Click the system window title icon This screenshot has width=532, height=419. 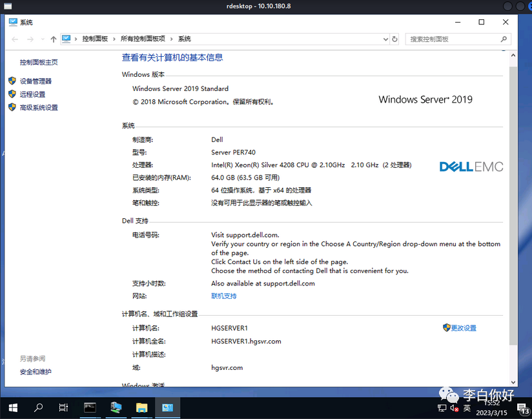pyautogui.click(x=13, y=22)
